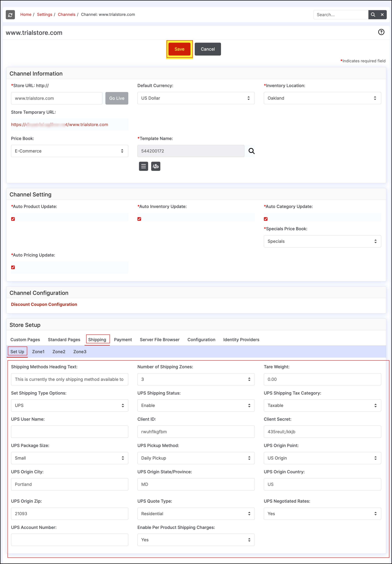This screenshot has height=564, width=392.
Task: Open Server File Browser tab
Action: pyautogui.click(x=159, y=339)
